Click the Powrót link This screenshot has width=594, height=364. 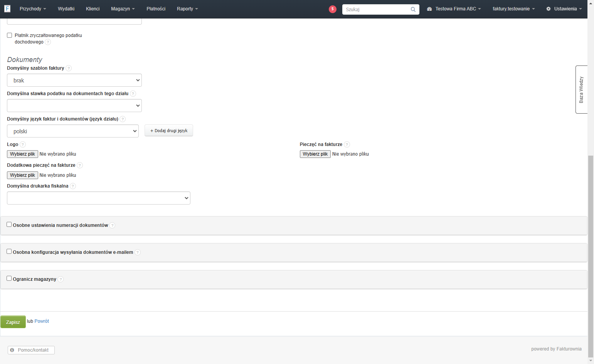pyautogui.click(x=42, y=321)
